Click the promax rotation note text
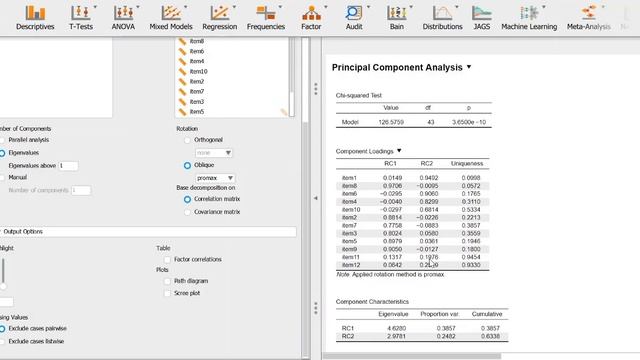 coord(390,275)
